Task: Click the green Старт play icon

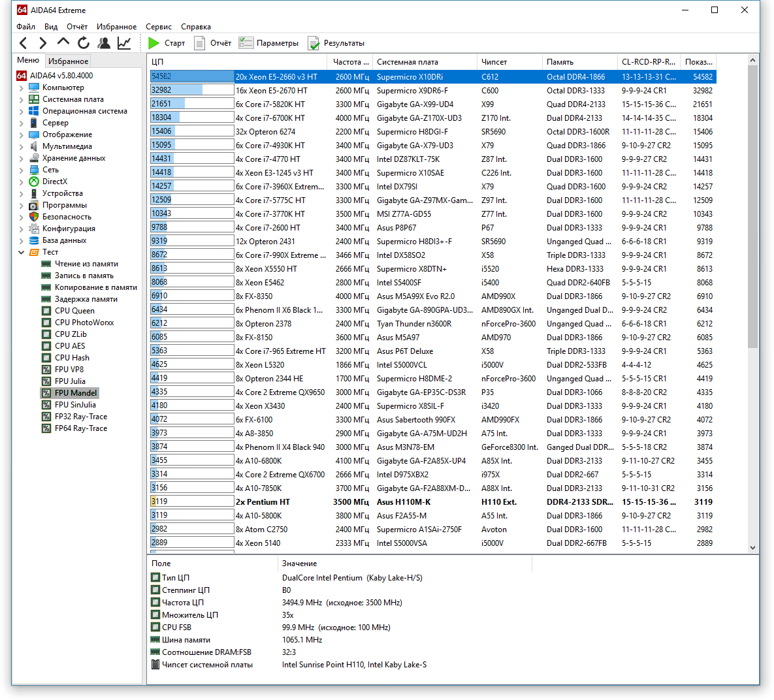Action: coord(154,44)
